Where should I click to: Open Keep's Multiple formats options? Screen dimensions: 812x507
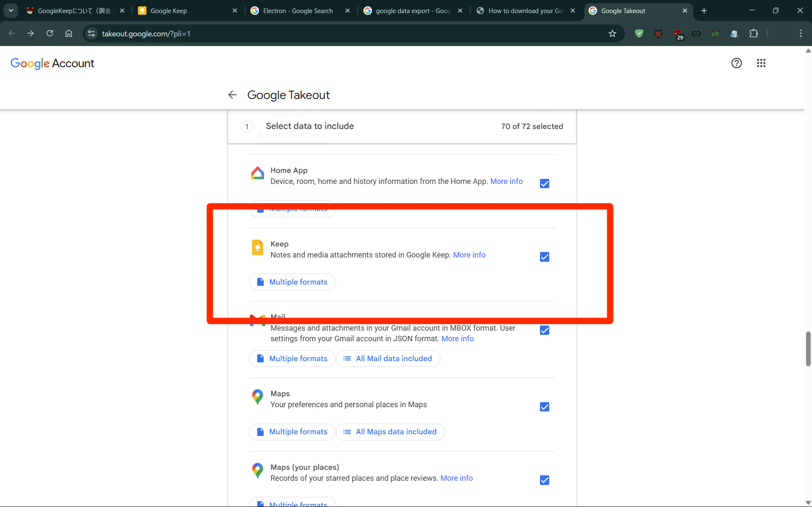tap(292, 282)
